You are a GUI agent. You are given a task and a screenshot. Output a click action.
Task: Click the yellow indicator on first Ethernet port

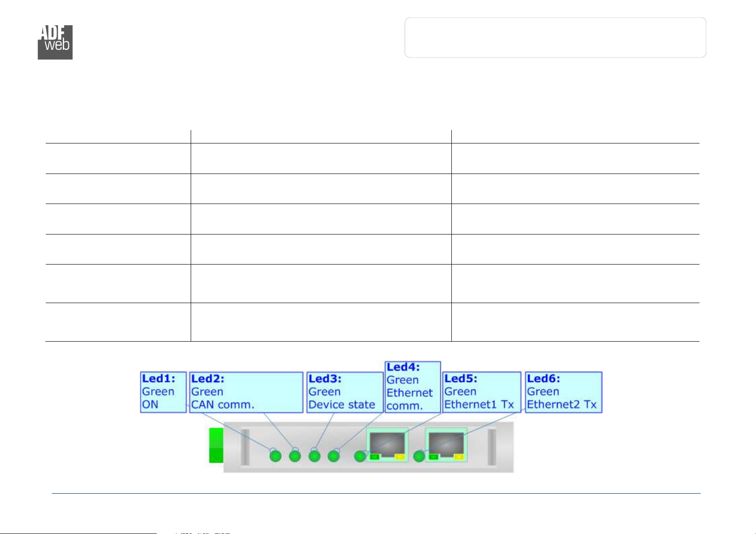click(x=399, y=457)
